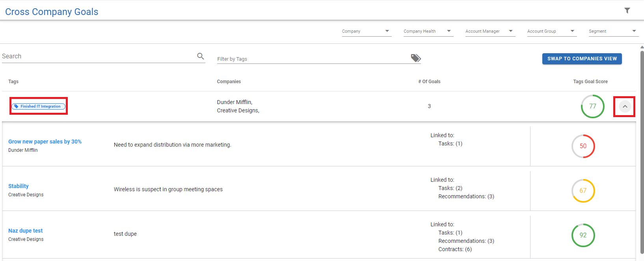Click Contracts: (6) in Naz dupe test row
Viewport: 644px width, 261px height.
455,249
